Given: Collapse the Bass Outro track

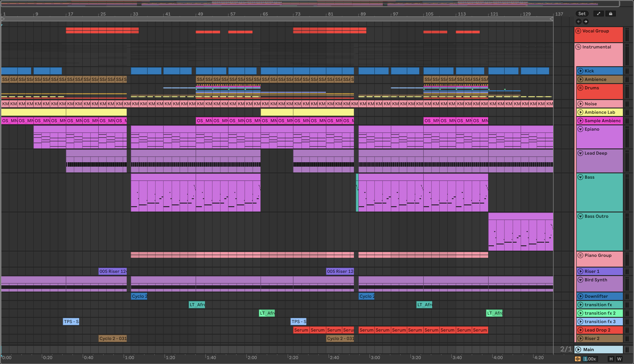Looking at the screenshot, I should click(x=580, y=216).
